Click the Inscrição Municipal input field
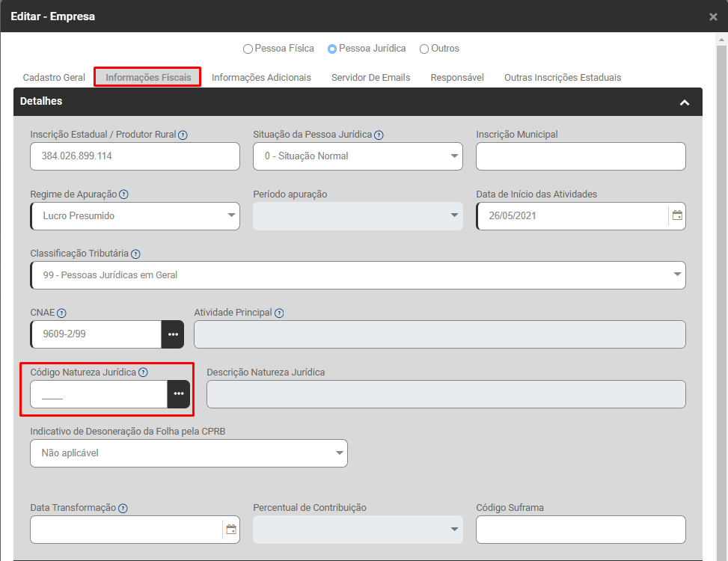 tap(581, 157)
